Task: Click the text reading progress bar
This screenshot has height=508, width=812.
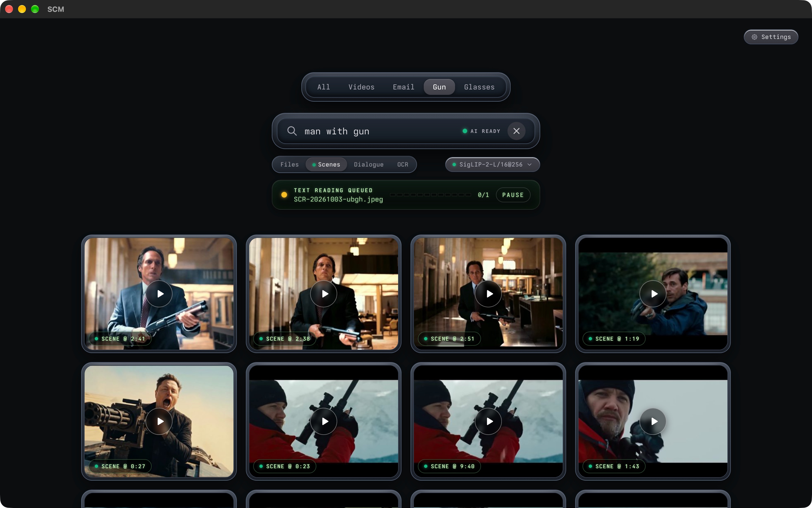Action: 431,195
